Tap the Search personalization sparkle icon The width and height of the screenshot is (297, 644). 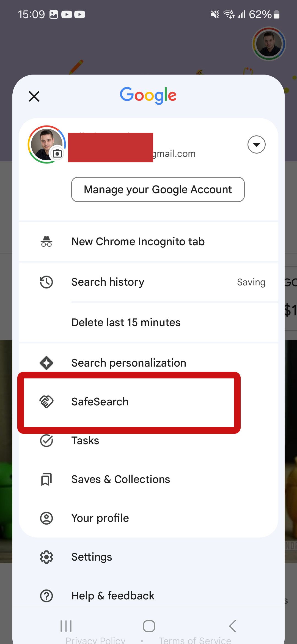pos(46,362)
